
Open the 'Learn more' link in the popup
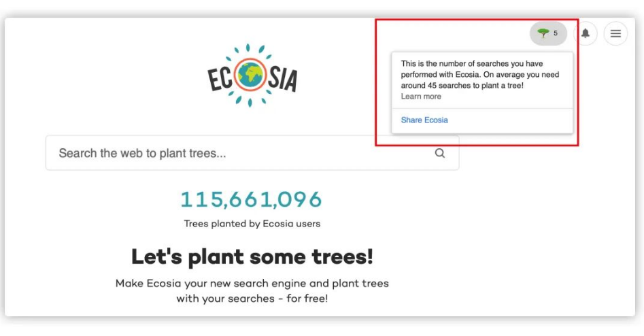tap(421, 97)
